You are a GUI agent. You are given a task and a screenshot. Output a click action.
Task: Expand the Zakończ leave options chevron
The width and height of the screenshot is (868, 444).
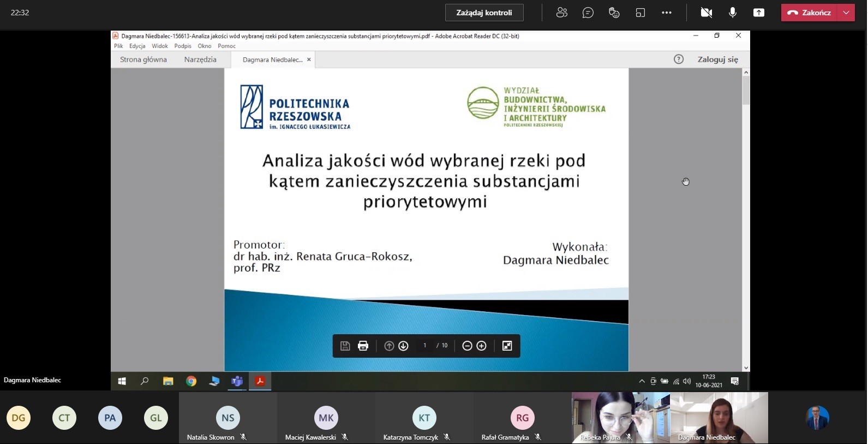tap(846, 13)
